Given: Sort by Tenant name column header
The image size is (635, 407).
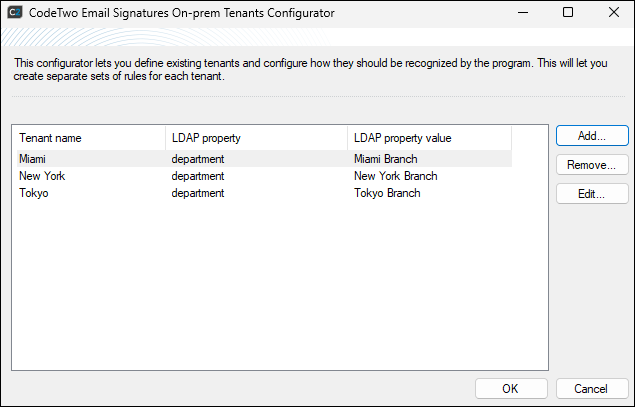Looking at the screenshot, I should coord(88,137).
